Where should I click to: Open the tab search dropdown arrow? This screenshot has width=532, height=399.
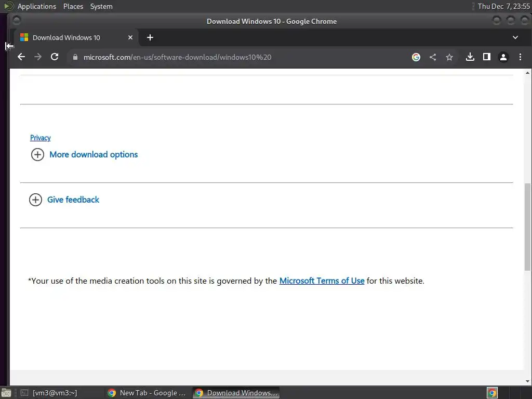pos(515,37)
